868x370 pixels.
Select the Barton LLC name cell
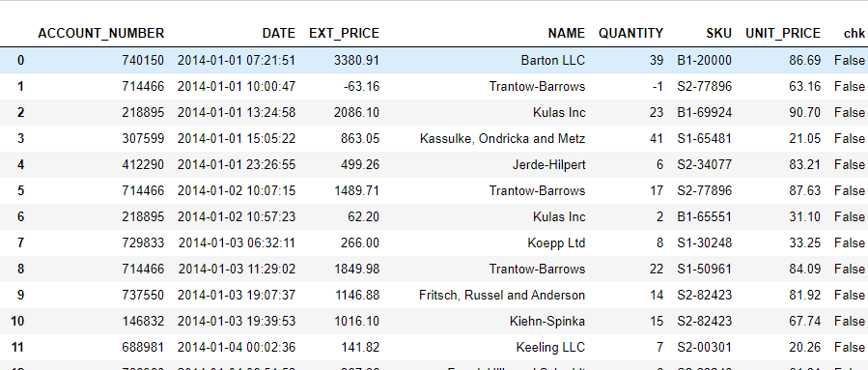click(x=553, y=60)
